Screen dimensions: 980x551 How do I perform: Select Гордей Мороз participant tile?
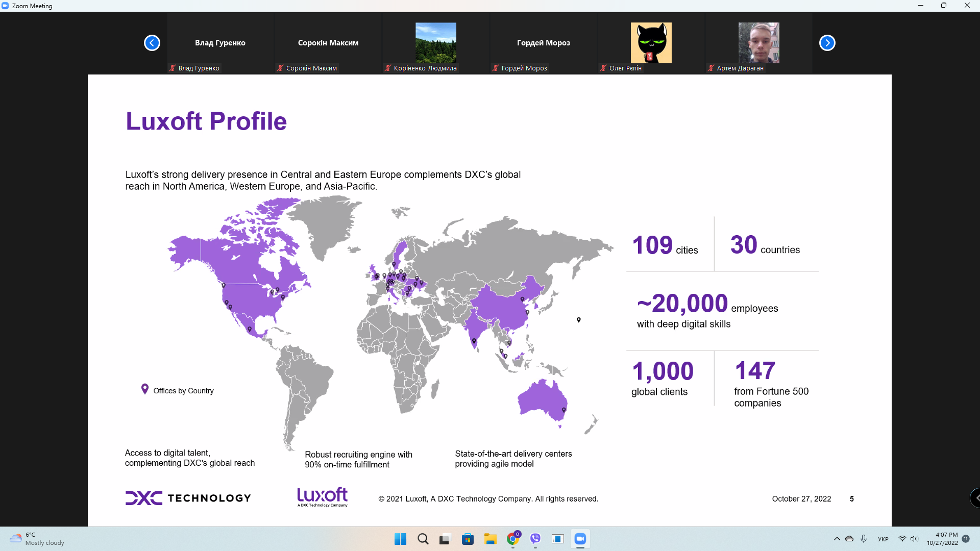point(544,43)
